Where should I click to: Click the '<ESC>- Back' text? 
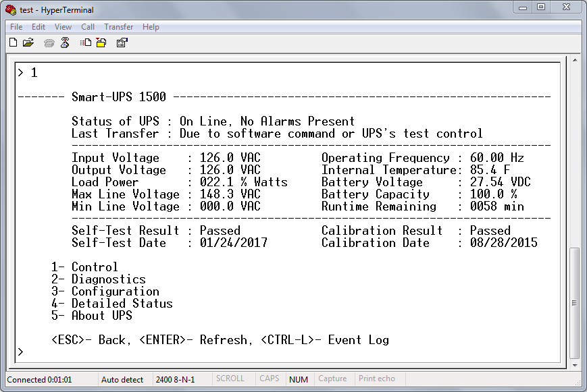click(x=90, y=339)
